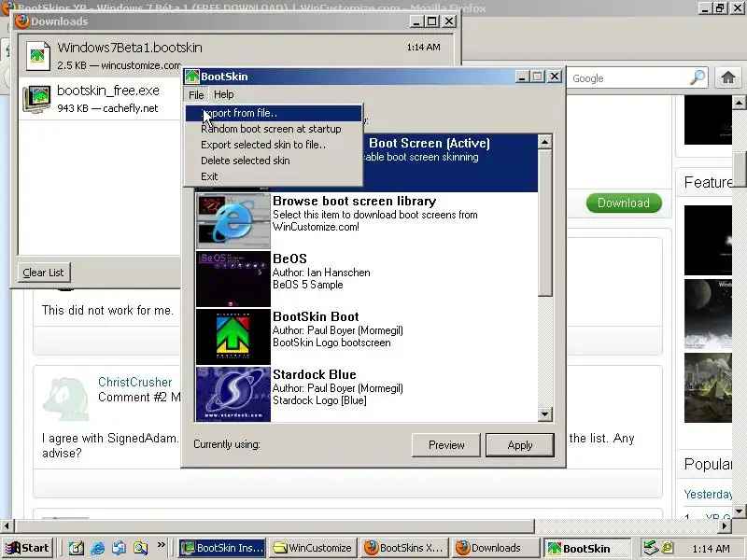Click the Preview button
The image size is (747, 560).
[446, 445]
